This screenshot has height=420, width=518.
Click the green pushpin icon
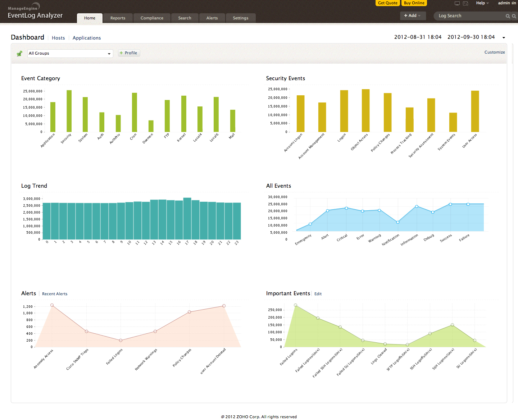(x=20, y=54)
